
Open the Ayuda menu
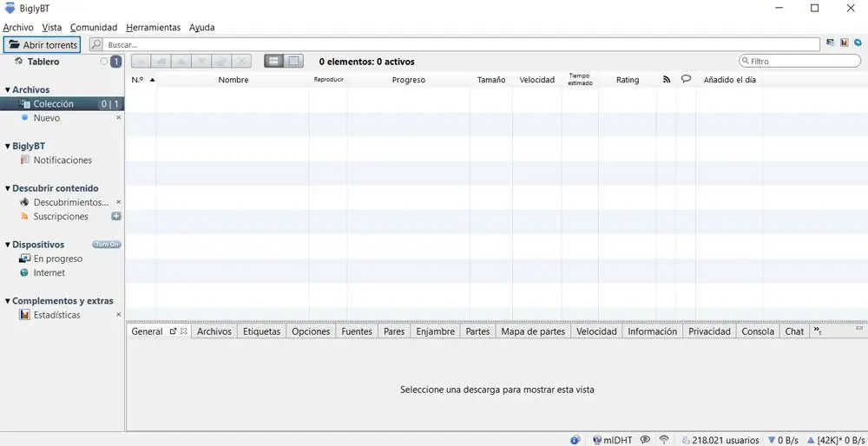(x=201, y=27)
